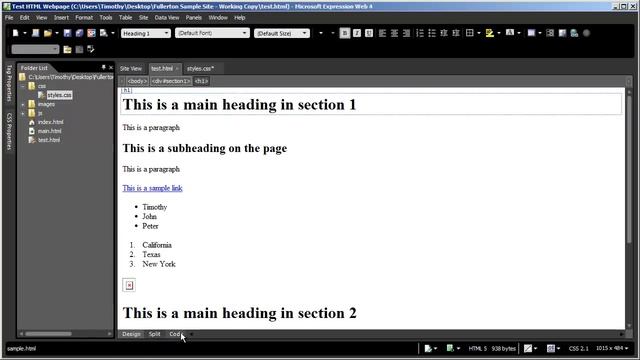Click the Insert Picture icon
640x360 pixels.
pos(562,33)
